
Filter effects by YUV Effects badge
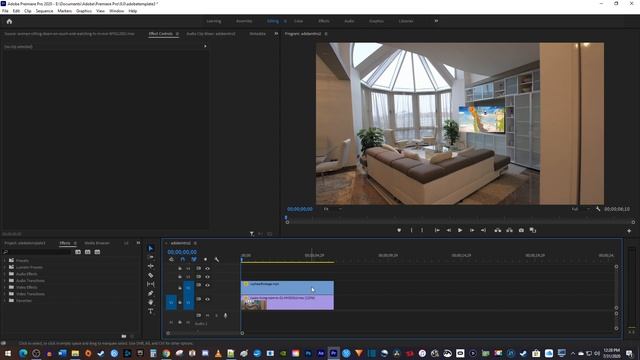click(x=97, y=252)
